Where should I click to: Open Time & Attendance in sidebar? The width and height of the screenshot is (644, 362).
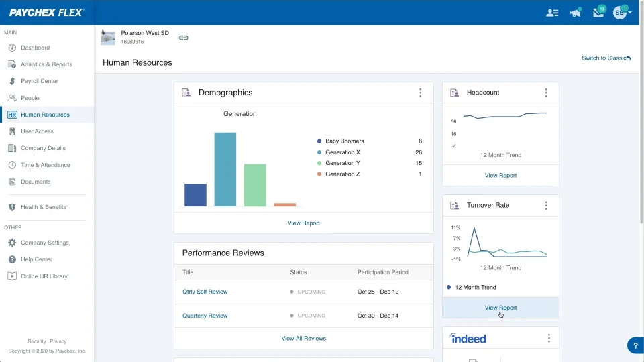pyautogui.click(x=45, y=165)
